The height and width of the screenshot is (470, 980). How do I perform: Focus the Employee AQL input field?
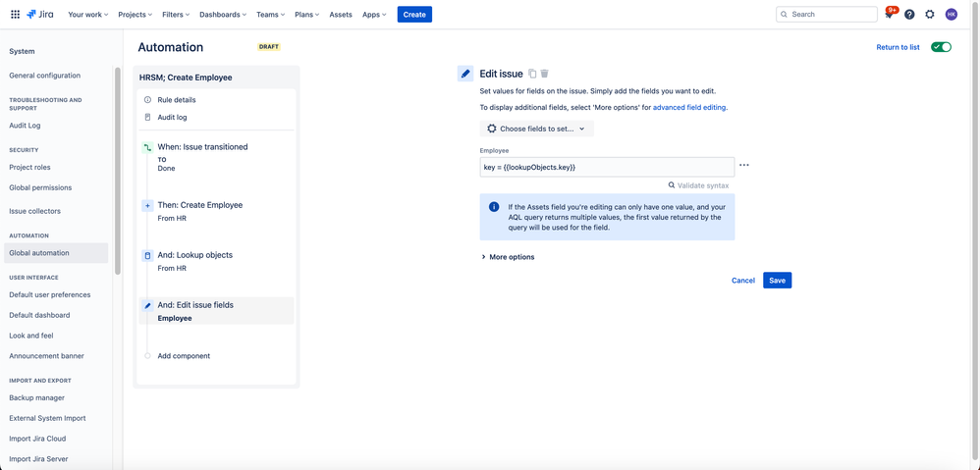pyautogui.click(x=607, y=167)
